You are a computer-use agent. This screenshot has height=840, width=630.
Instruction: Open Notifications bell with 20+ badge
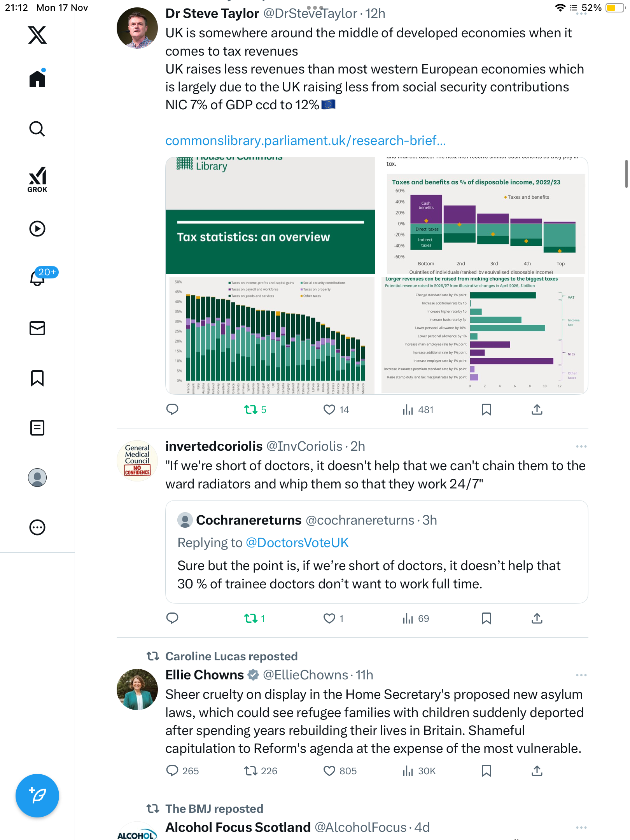pos(38,278)
